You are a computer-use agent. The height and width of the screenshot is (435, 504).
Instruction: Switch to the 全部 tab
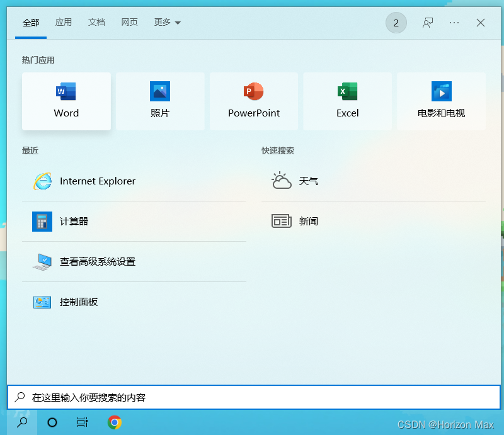(31, 23)
